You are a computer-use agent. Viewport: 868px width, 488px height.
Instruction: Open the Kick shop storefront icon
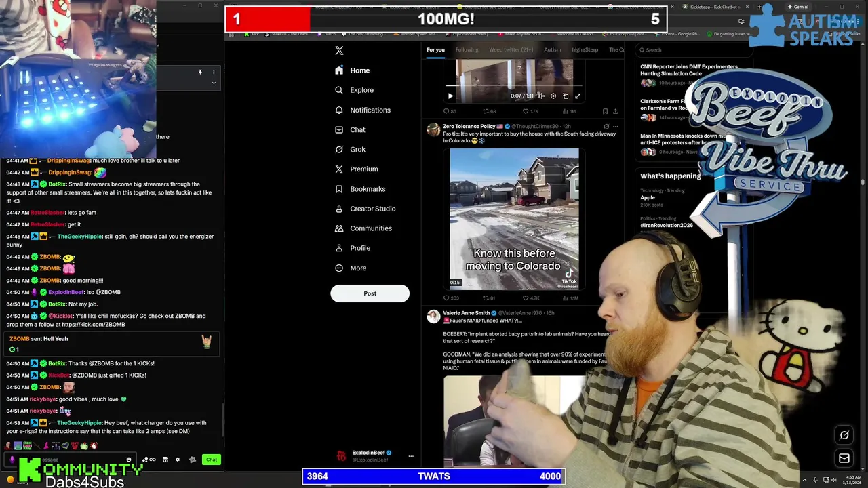click(x=165, y=460)
